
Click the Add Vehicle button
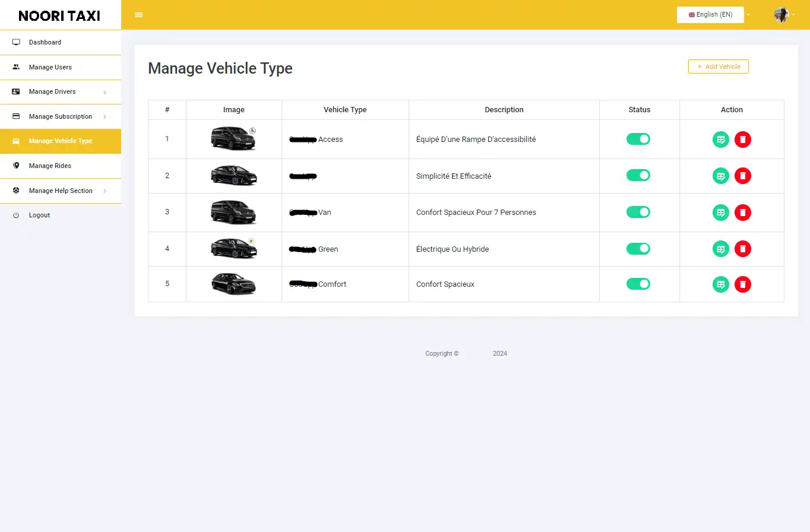tap(718, 66)
